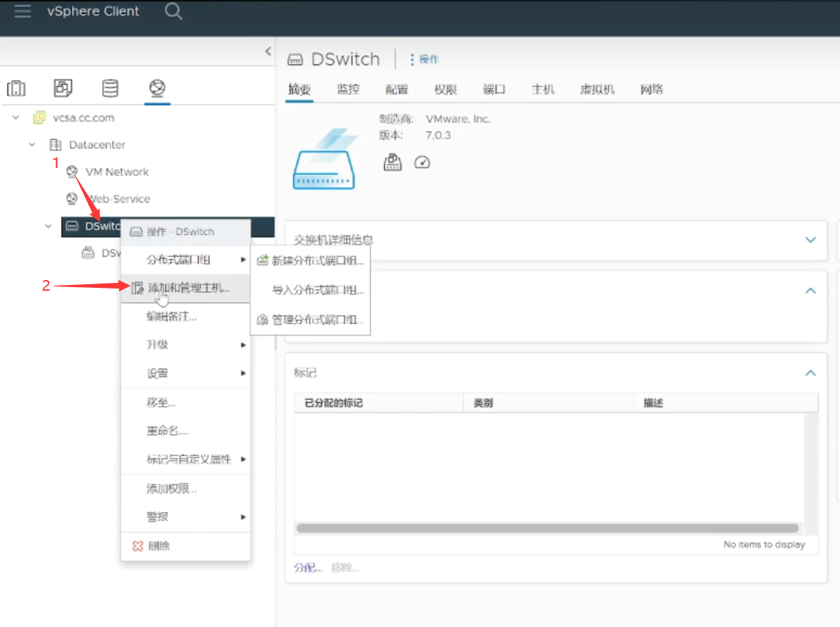Select 导入分布式端口组 submenu item
The width and height of the screenshot is (840, 627).
click(311, 290)
